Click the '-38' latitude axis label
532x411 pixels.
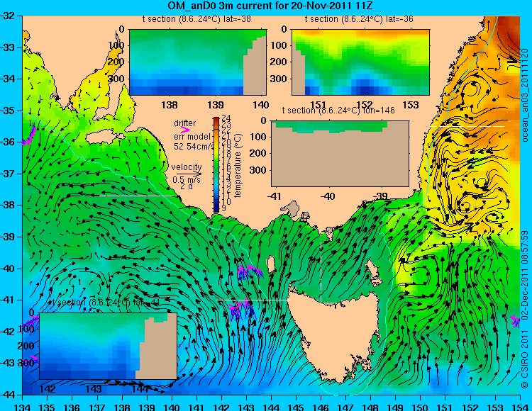(x=8, y=205)
